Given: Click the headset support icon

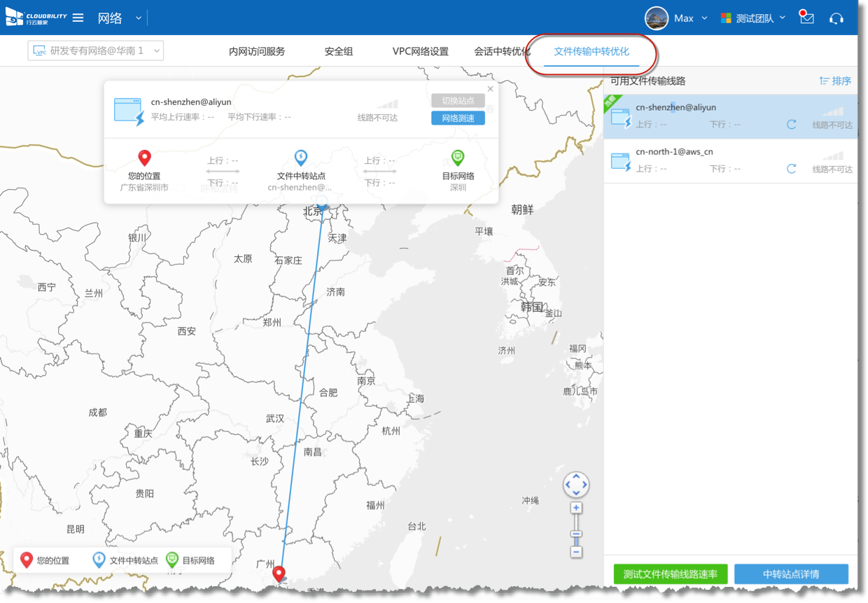Looking at the screenshot, I should coord(836,18).
